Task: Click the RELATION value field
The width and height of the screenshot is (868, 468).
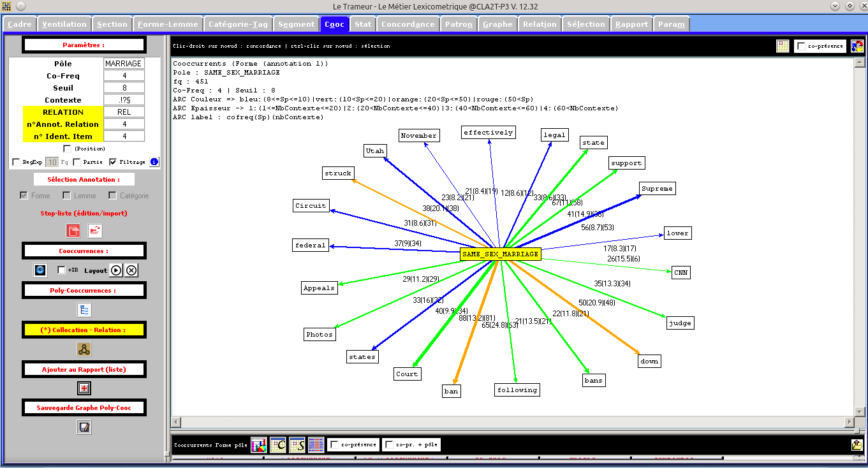Action: point(124,112)
